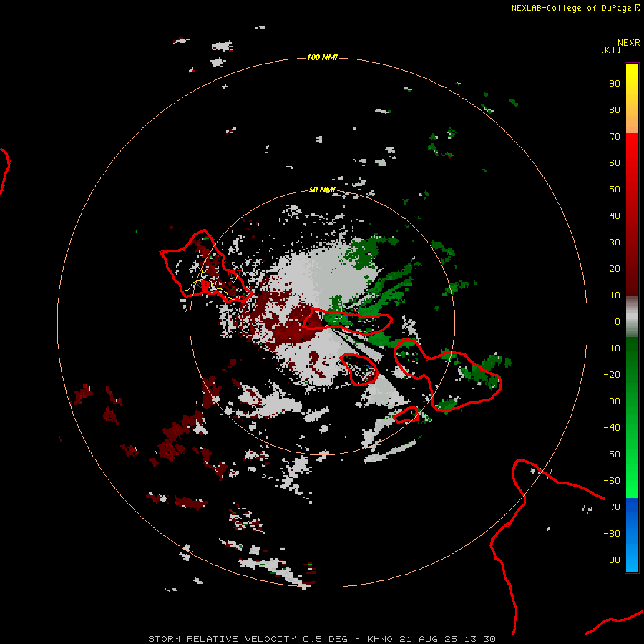Select the -90 knot scale label
644x644 pixels.
click(612, 560)
